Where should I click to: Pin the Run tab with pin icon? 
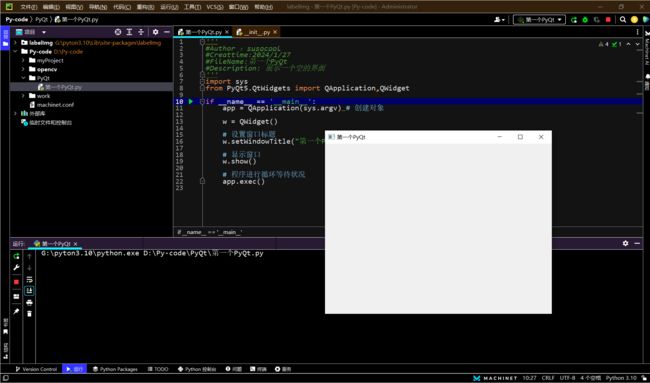16,311
